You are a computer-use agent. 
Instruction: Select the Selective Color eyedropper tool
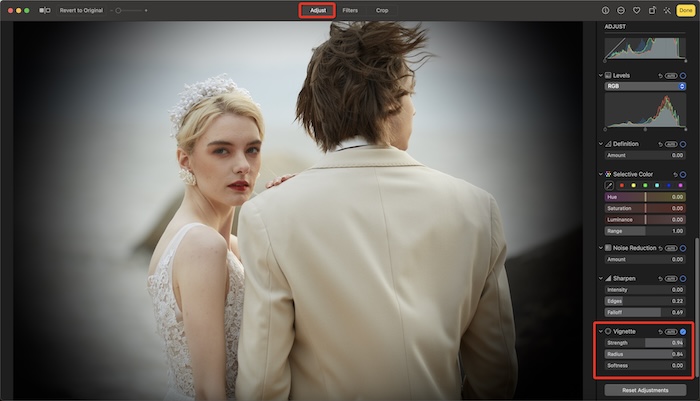[x=609, y=185]
